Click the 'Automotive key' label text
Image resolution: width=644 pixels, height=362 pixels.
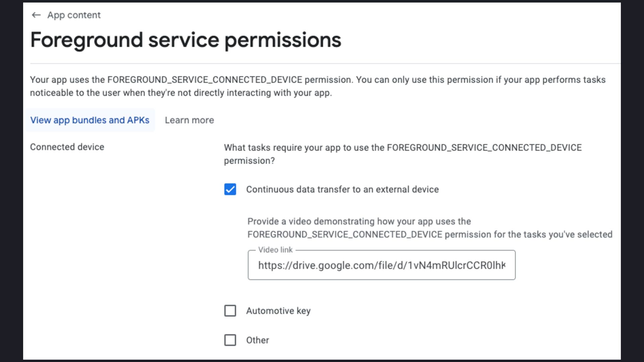coord(278,311)
